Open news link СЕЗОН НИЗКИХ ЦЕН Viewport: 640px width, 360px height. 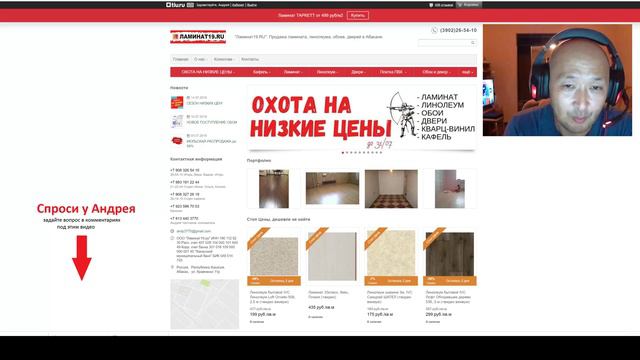(205, 103)
